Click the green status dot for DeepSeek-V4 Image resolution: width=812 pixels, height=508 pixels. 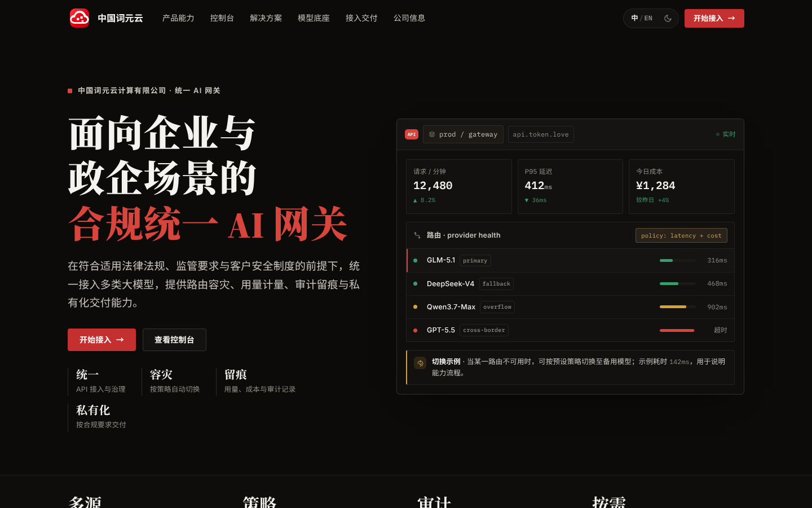point(416,283)
